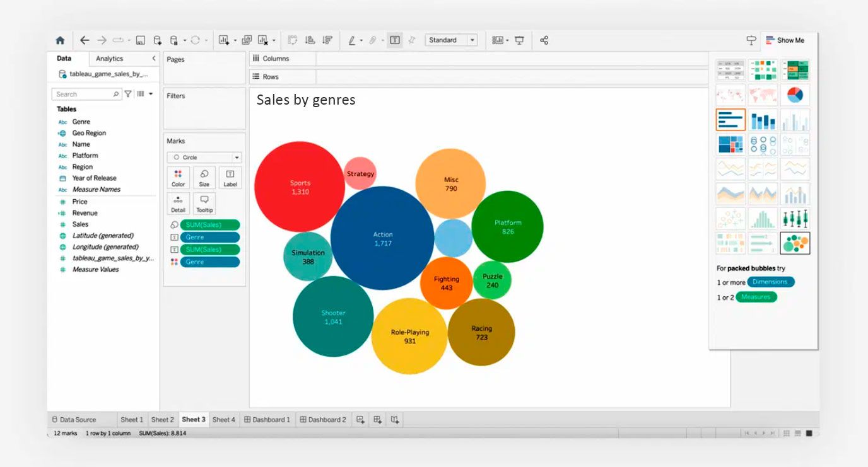
Task: Click the Sort descending toolbar icon
Action: click(327, 40)
